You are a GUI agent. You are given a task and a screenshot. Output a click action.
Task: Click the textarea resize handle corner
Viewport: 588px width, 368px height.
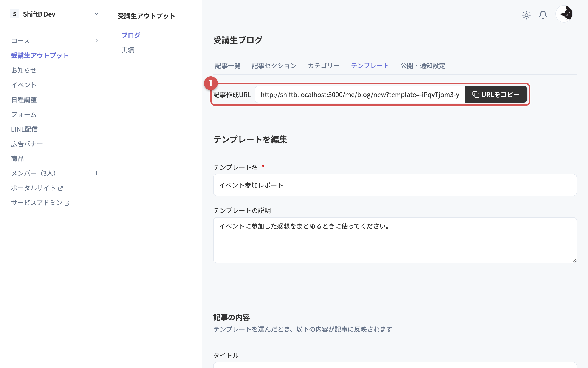[x=574, y=260]
